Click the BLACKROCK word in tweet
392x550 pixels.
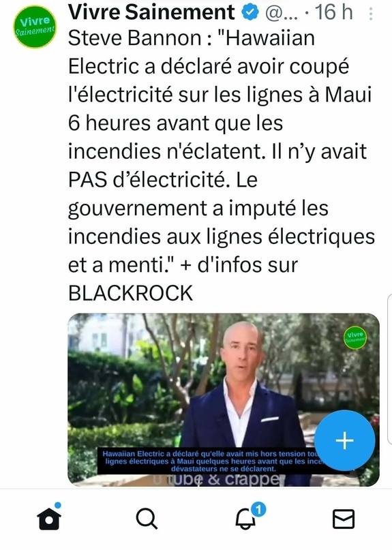(130, 293)
